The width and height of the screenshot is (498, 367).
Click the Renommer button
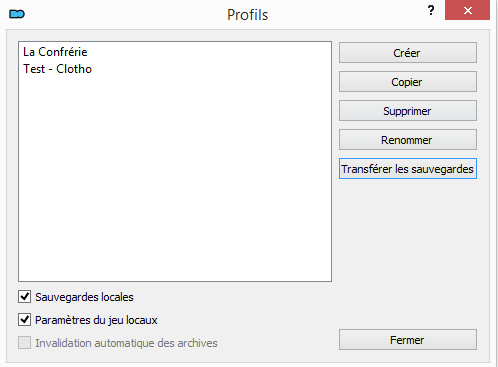408,140
